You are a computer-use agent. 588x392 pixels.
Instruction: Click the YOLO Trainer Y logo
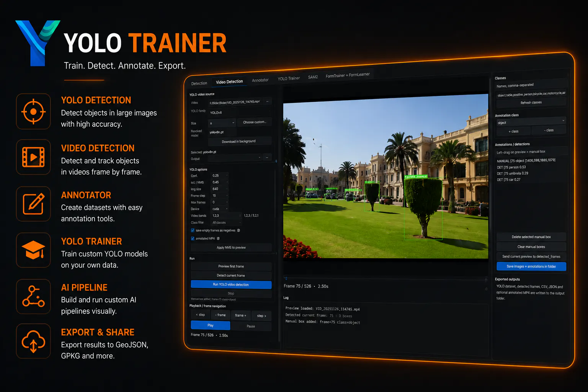(38, 43)
